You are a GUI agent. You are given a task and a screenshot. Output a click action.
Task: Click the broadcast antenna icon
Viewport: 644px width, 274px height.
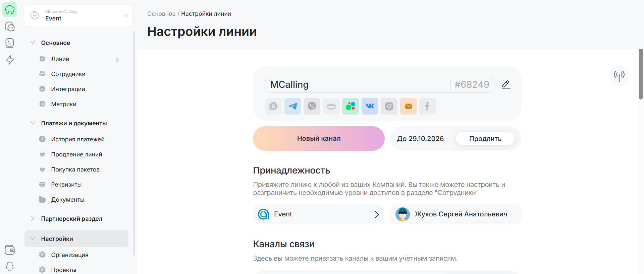[x=619, y=75]
